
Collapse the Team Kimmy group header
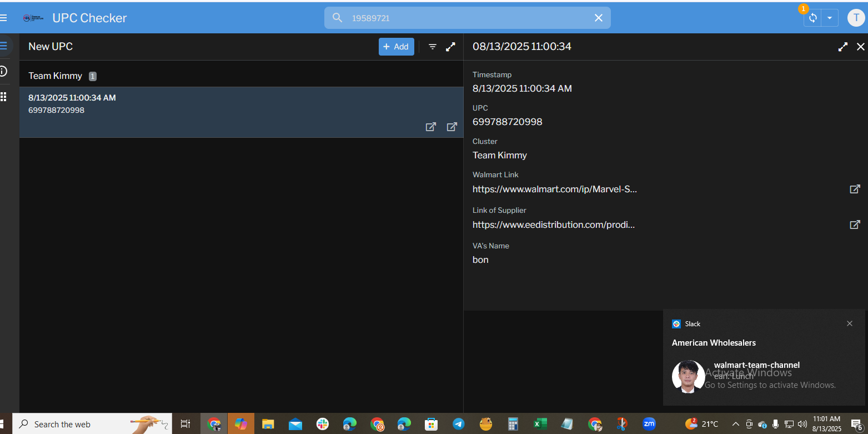click(56, 76)
